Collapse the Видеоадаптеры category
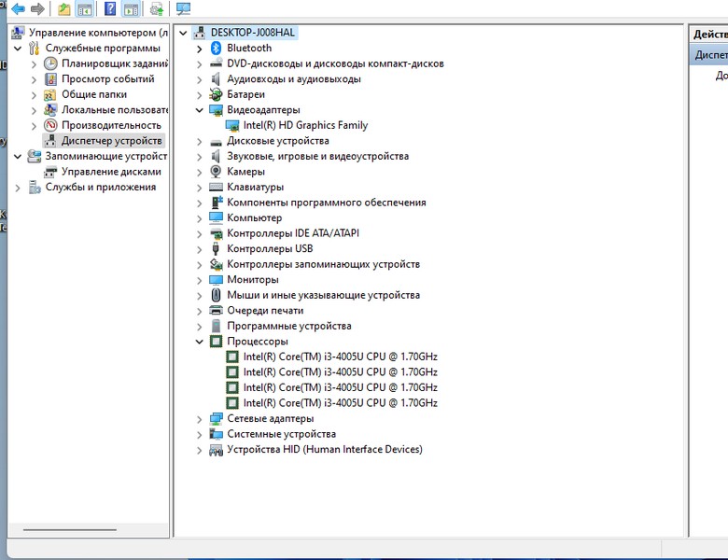 tap(200, 110)
